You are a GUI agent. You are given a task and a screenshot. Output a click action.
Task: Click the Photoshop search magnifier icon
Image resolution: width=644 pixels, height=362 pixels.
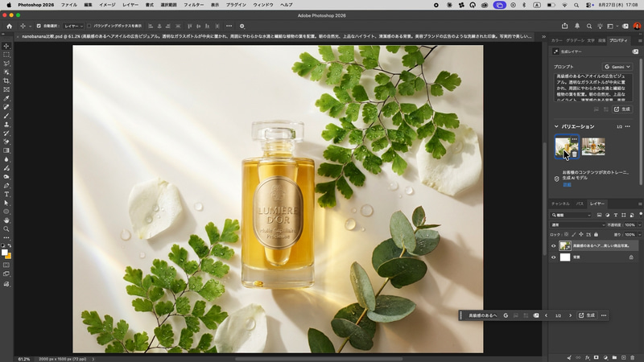tap(589, 26)
